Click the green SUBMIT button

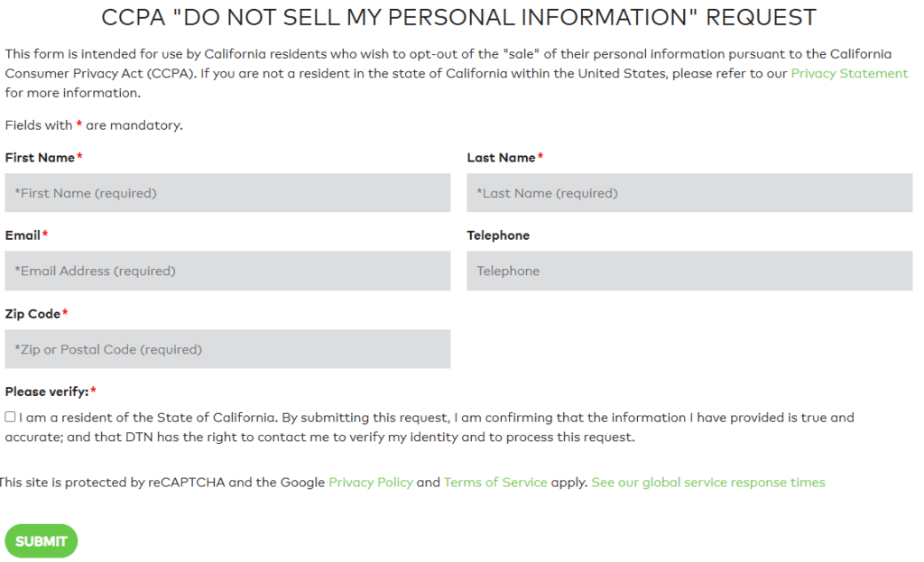(41, 540)
